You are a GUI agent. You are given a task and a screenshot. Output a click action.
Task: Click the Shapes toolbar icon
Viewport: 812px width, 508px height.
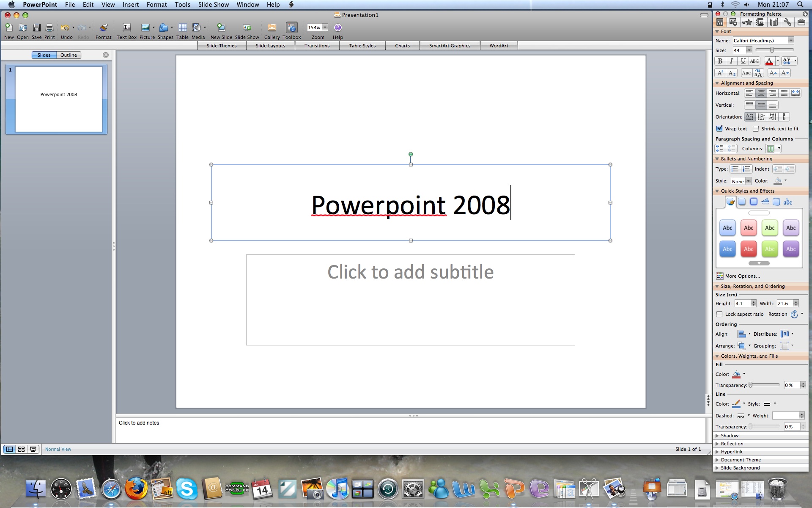(x=164, y=28)
